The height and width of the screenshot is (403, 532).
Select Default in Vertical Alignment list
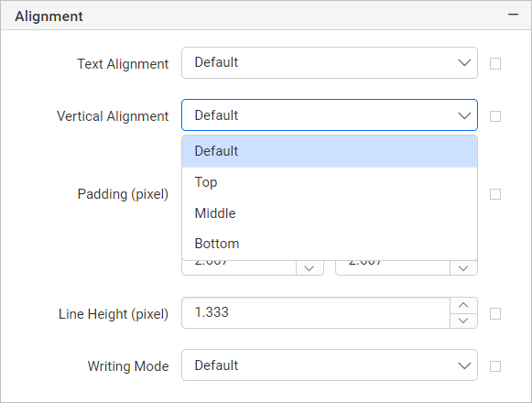tap(330, 151)
